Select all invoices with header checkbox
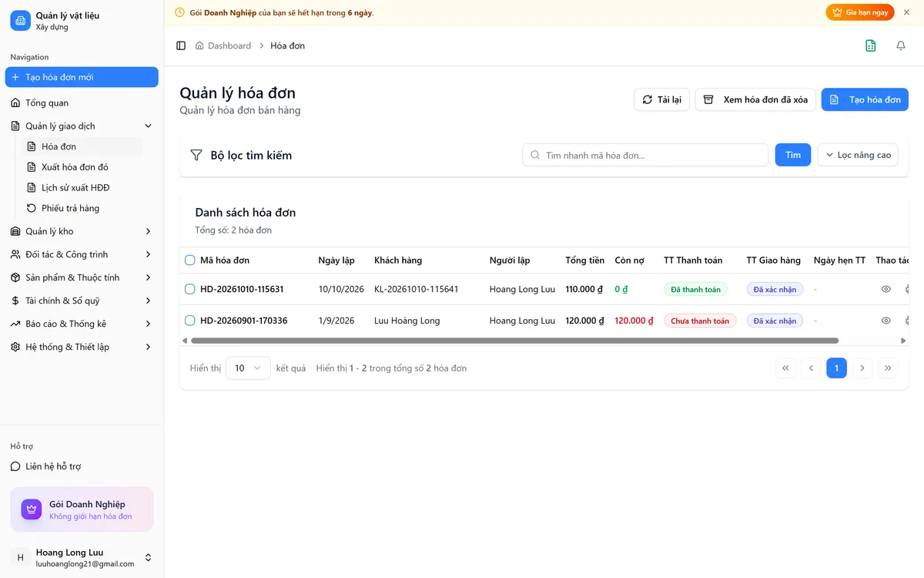The width and height of the screenshot is (924, 578). point(190,260)
